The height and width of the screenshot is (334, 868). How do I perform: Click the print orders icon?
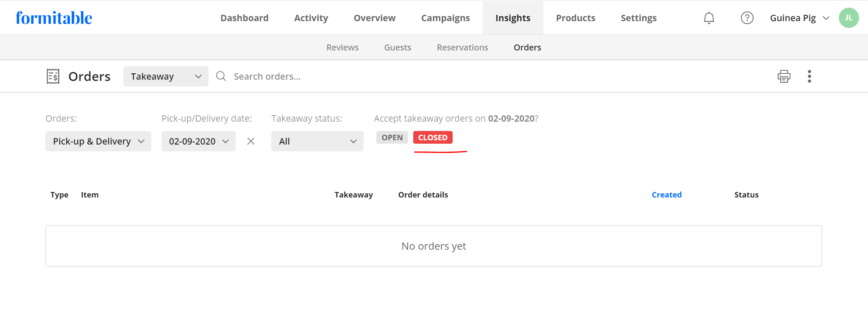tap(784, 76)
